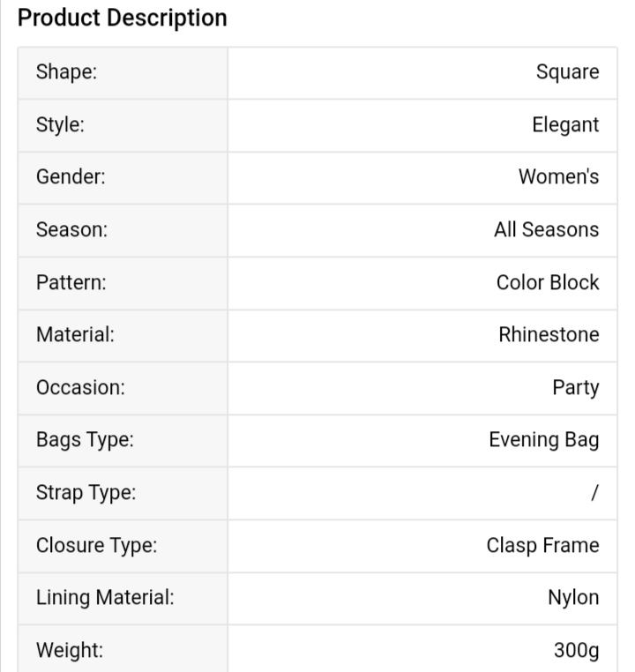
Task: Click the Elegant style value
Action: [565, 125]
